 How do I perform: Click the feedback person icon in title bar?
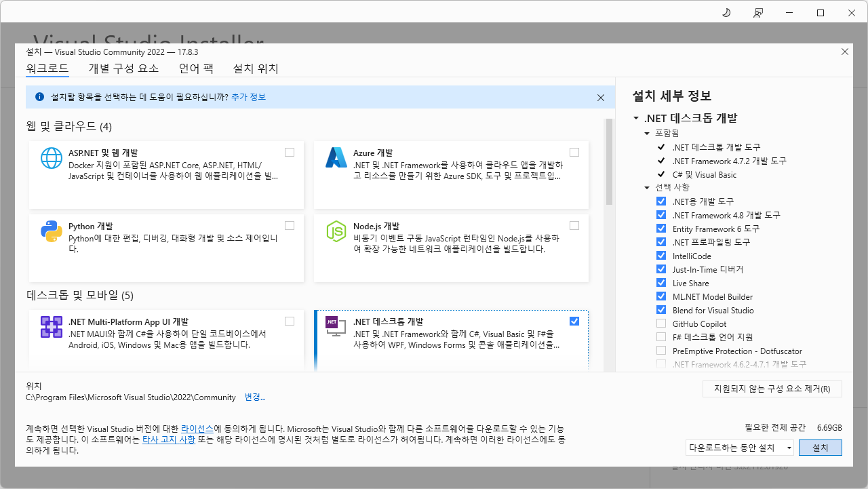pos(758,13)
